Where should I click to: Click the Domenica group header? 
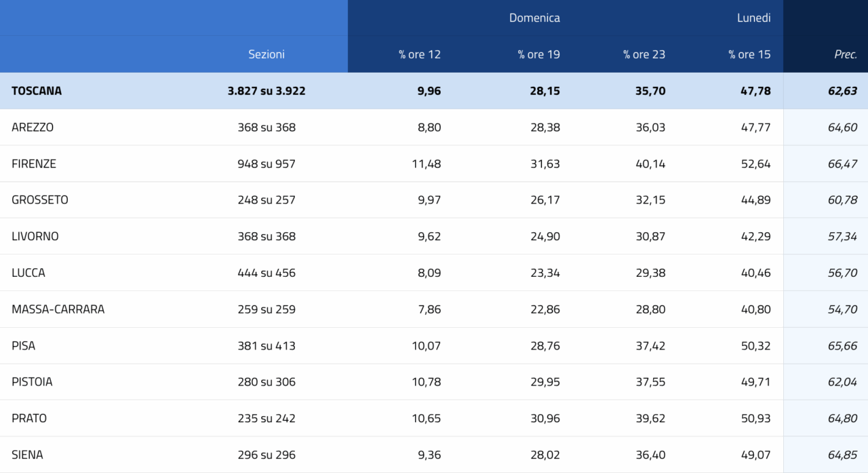534,18
